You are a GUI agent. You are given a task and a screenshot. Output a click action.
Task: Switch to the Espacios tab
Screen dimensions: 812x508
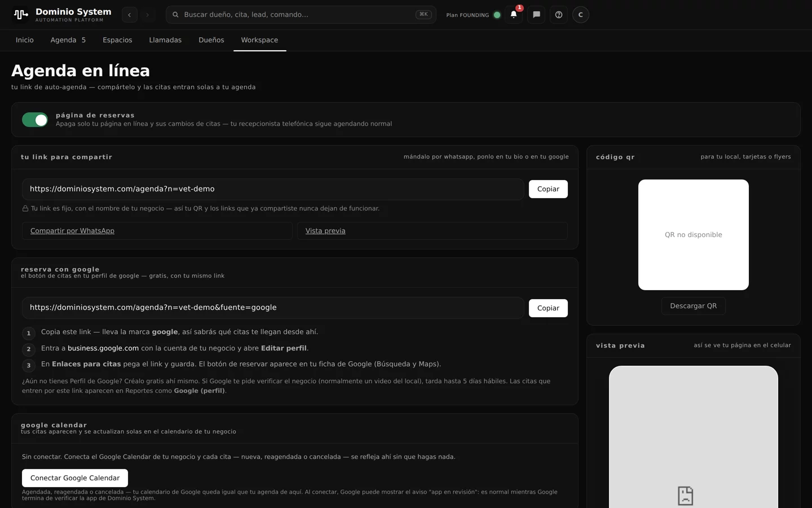(117, 40)
